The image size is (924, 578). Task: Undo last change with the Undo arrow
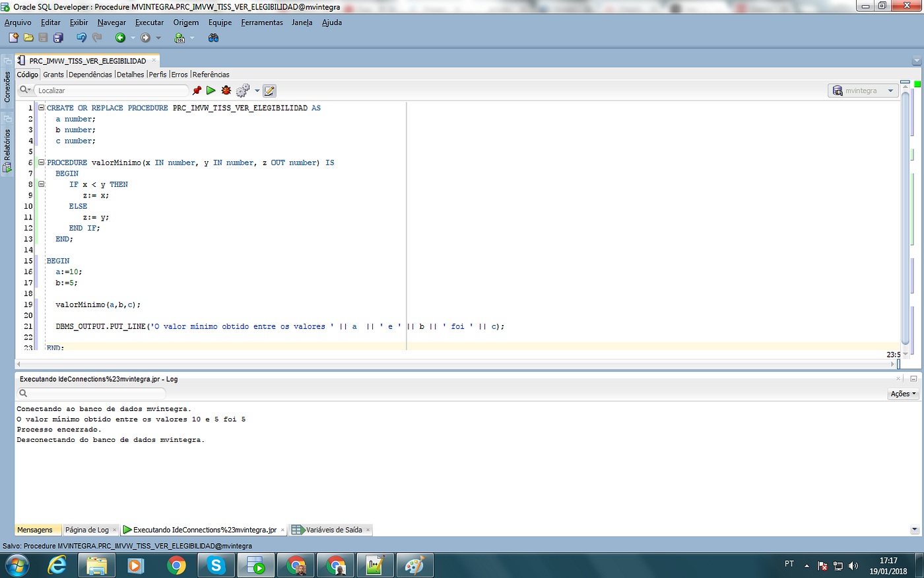click(x=81, y=38)
